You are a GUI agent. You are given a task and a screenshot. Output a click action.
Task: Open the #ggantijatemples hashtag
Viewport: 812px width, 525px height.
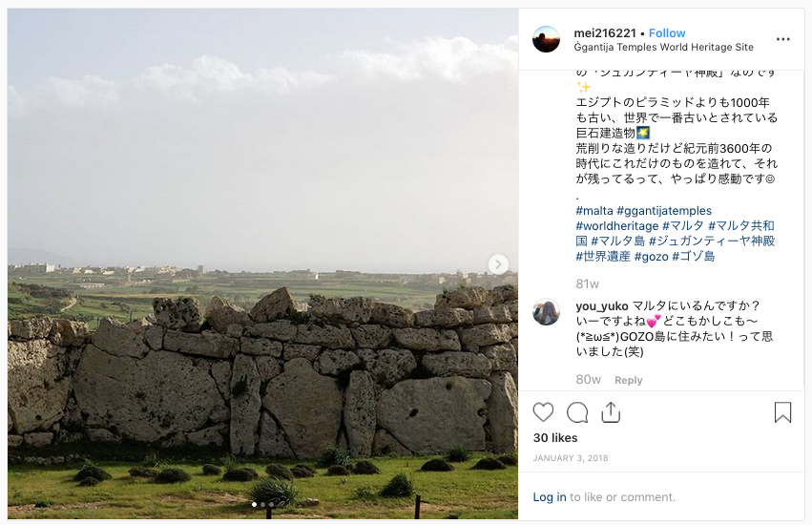point(664,211)
